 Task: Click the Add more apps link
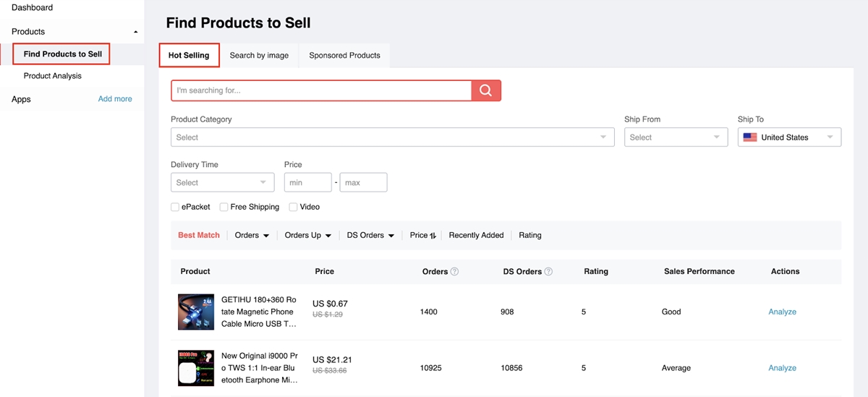pos(115,99)
